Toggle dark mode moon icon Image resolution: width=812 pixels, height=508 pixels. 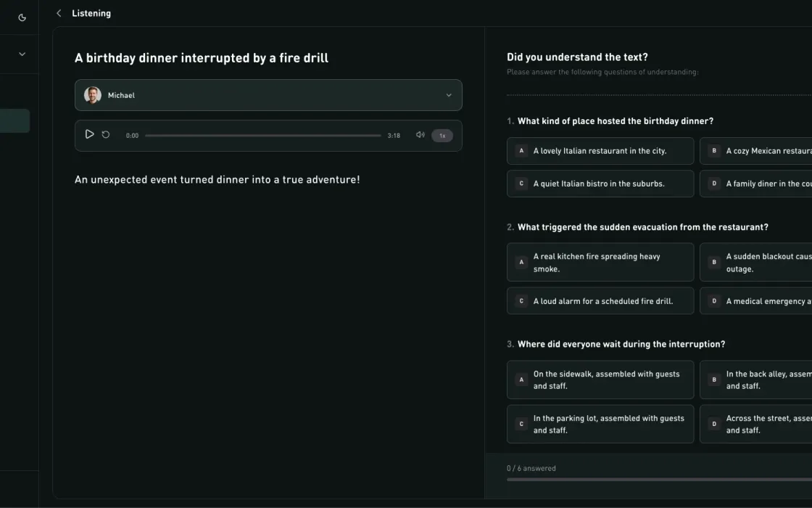[22, 17]
